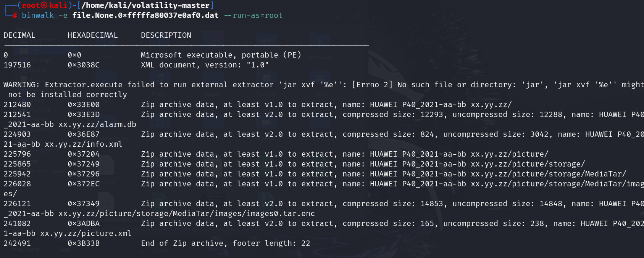Click the Microsoft executable, portable (PE) entry

[221, 55]
